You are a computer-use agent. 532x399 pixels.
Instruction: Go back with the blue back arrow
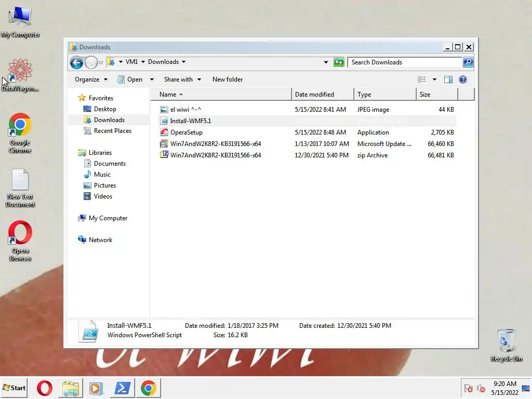[76, 62]
